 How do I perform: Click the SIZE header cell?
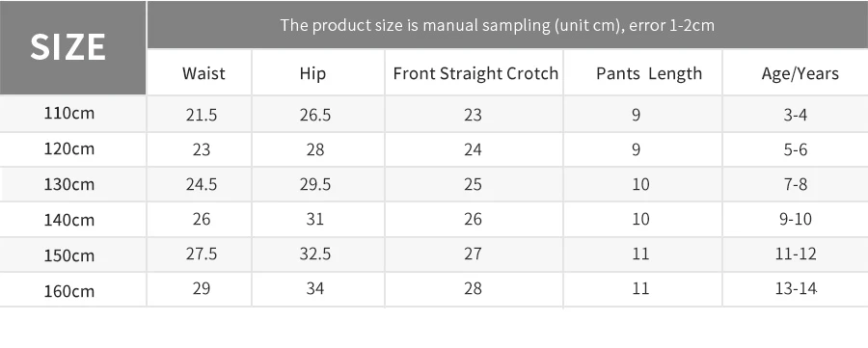click(72, 47)
